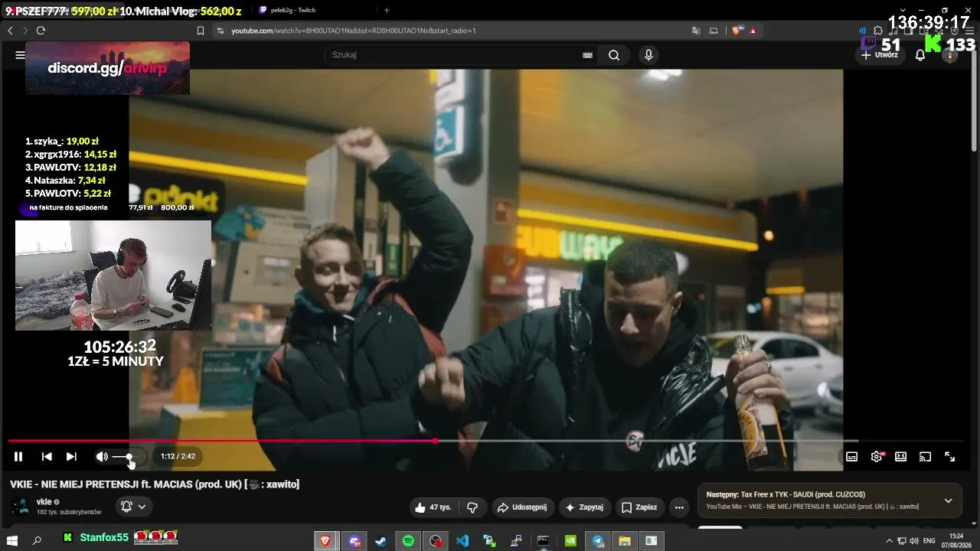Viewport: 980px width, 551px height.
Task: Save the video with Zapisz
Action: 639,507
